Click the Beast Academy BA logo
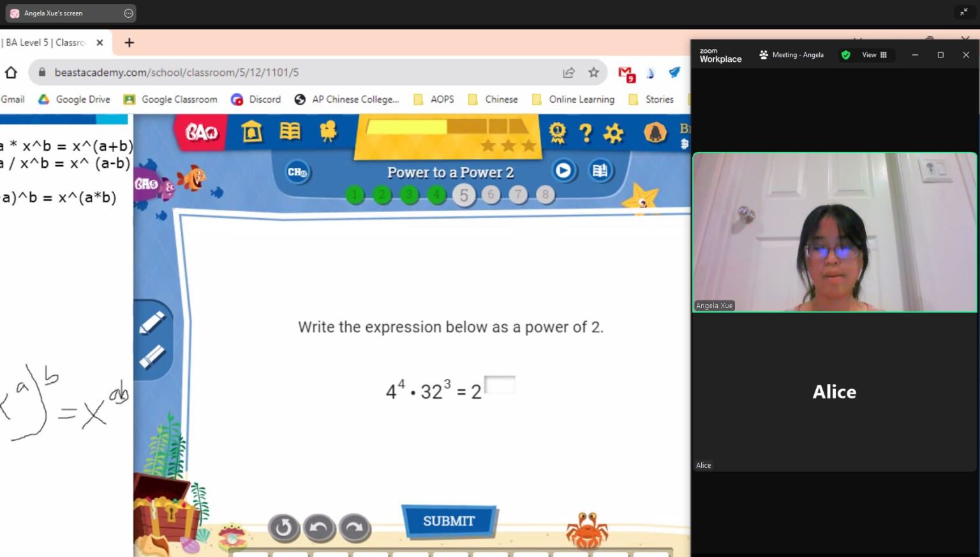Image resolution: width=980 pixels, height=557 pixels. 201,131
